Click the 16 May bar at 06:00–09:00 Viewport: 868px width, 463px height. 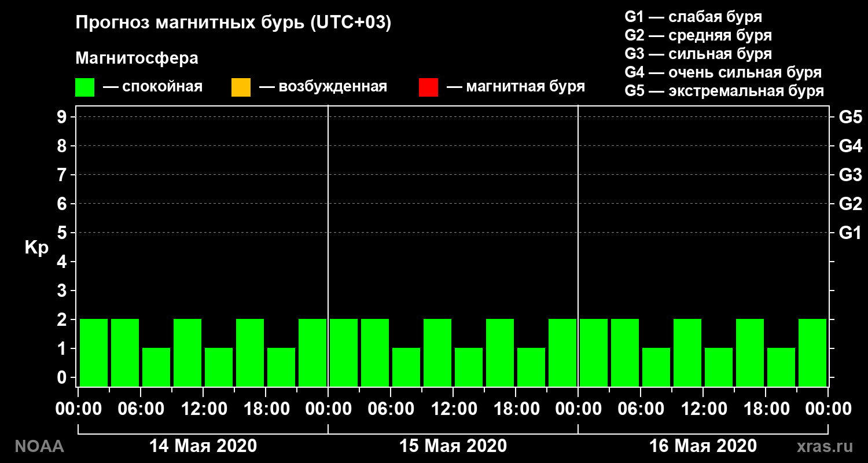point(656,367)
